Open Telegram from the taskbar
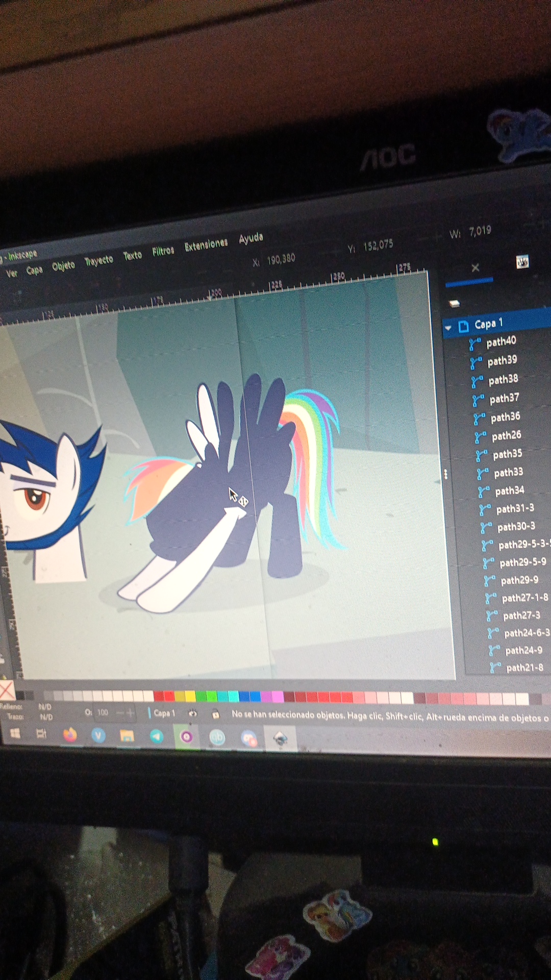 [157, 736]
